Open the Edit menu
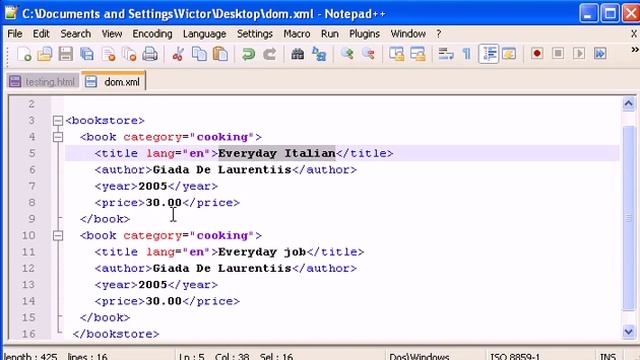Screen dimensions: 640x360 click(x=41, y=34)
